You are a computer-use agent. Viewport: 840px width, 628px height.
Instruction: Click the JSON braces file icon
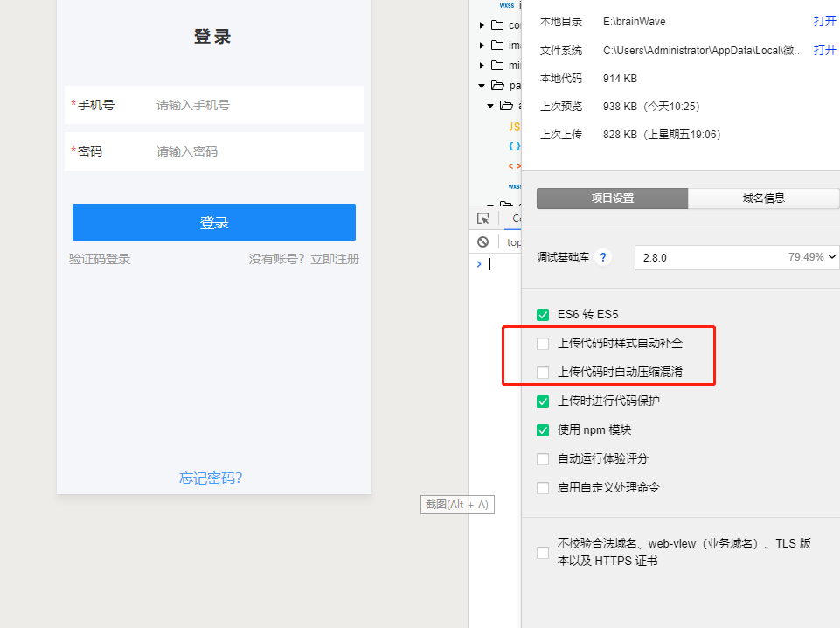(x=514, y=146)
